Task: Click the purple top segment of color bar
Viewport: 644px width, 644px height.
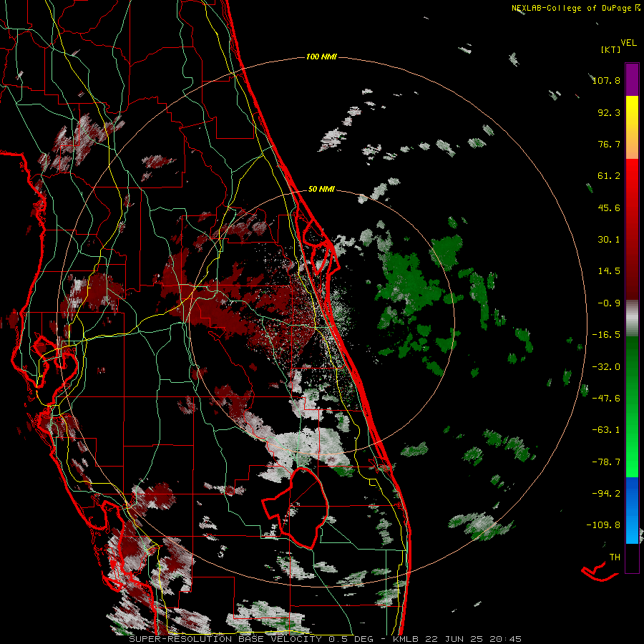Action: point(632,79)
